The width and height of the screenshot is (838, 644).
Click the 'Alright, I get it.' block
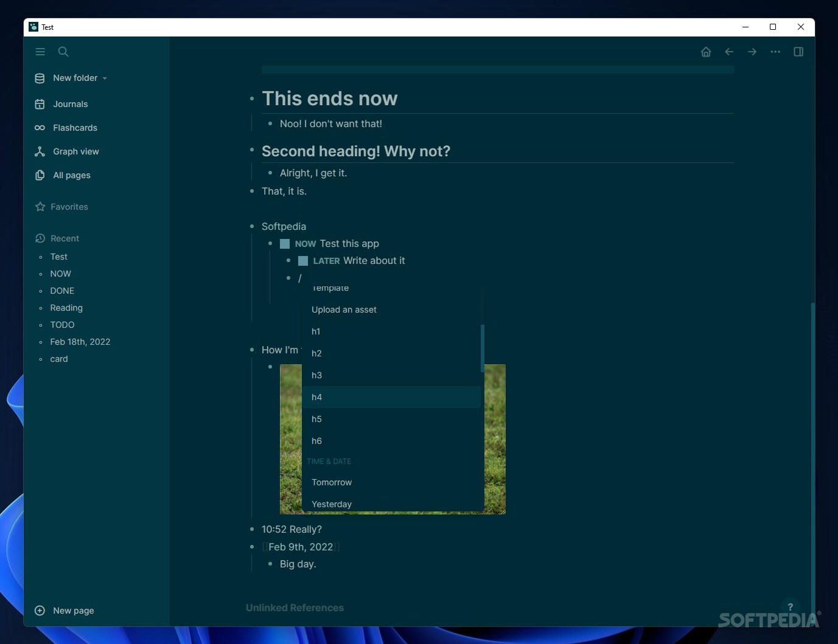313,173
